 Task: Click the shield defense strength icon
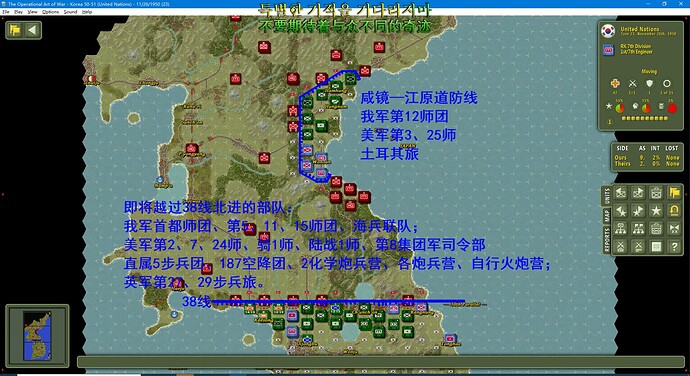point(650,83)
